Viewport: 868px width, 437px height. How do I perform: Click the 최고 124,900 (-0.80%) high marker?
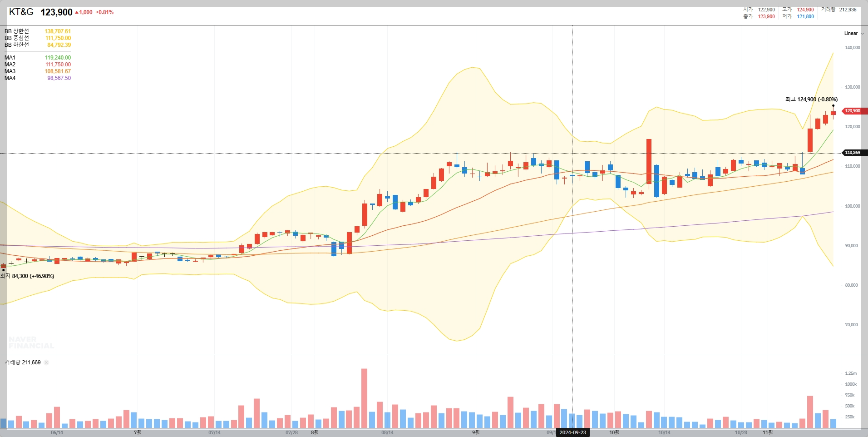(x=812, y=99)
